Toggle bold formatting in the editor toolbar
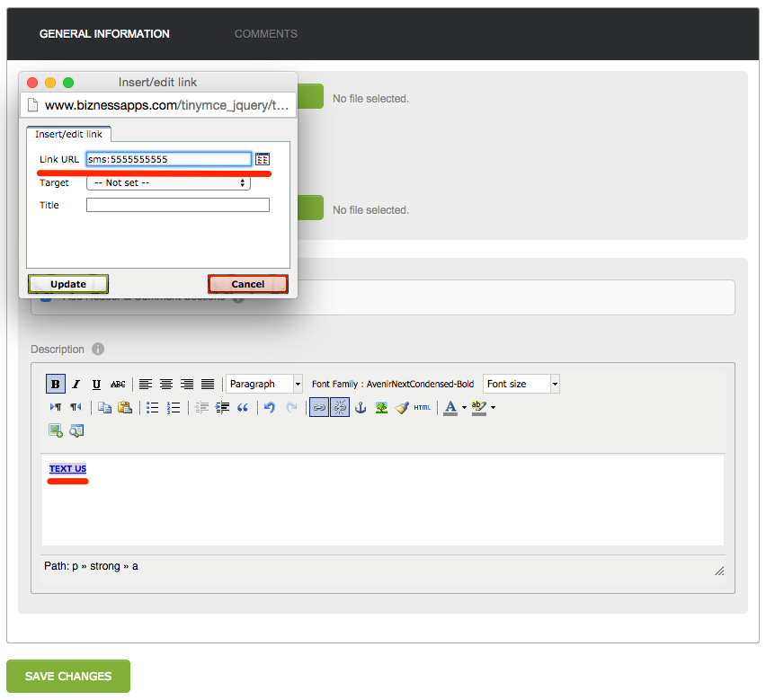This screenshot has width=766, height=700. 56,384
